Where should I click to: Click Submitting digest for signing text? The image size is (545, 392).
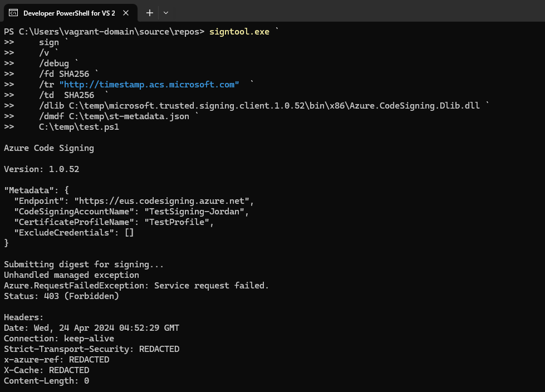click(84, 264)
